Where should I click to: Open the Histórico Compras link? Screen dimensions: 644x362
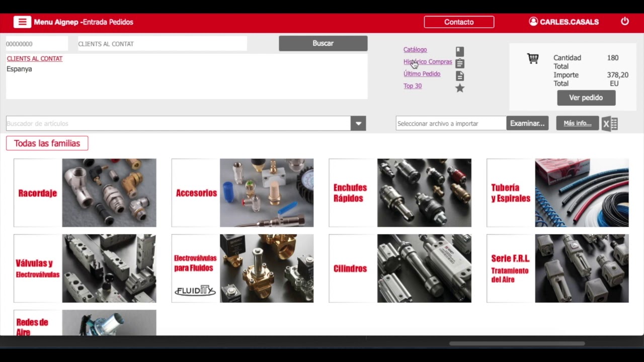428,62
